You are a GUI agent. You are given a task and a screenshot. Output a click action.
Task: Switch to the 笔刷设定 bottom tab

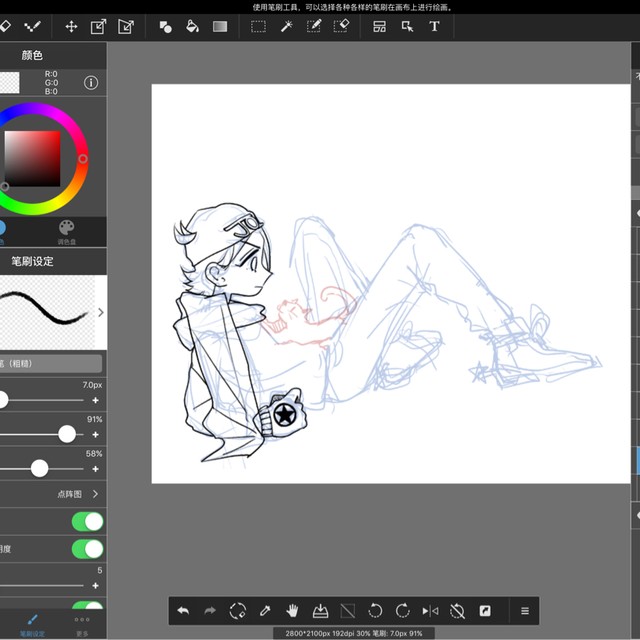click(x=31, y=624)
